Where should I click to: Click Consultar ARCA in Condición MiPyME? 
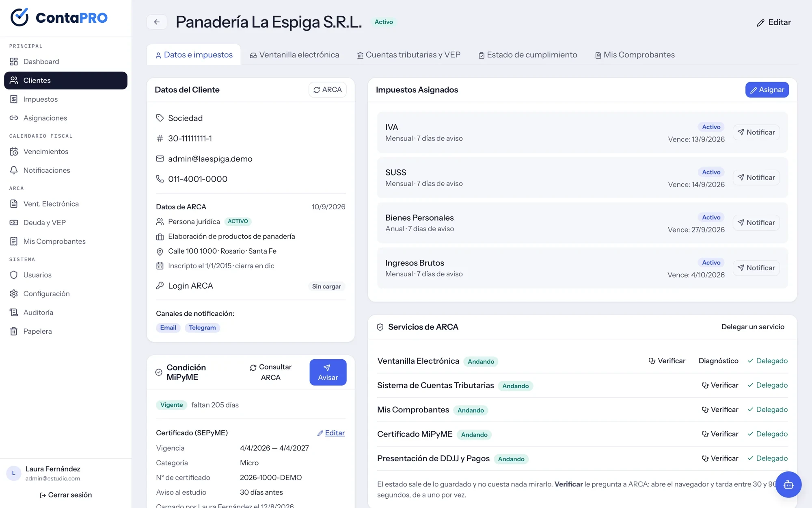point(271,372)
